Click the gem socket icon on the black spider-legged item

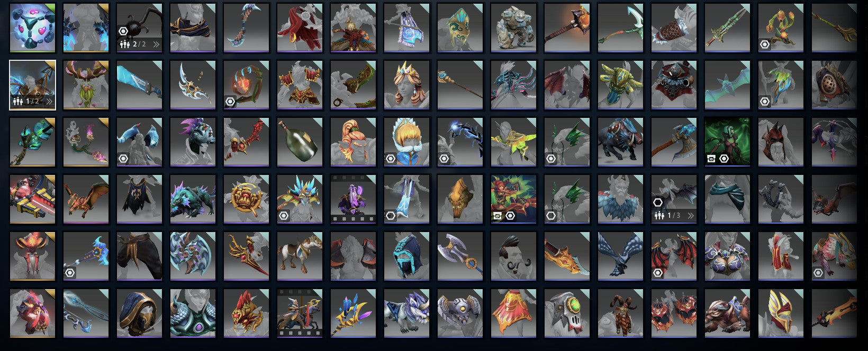(123, 31)
